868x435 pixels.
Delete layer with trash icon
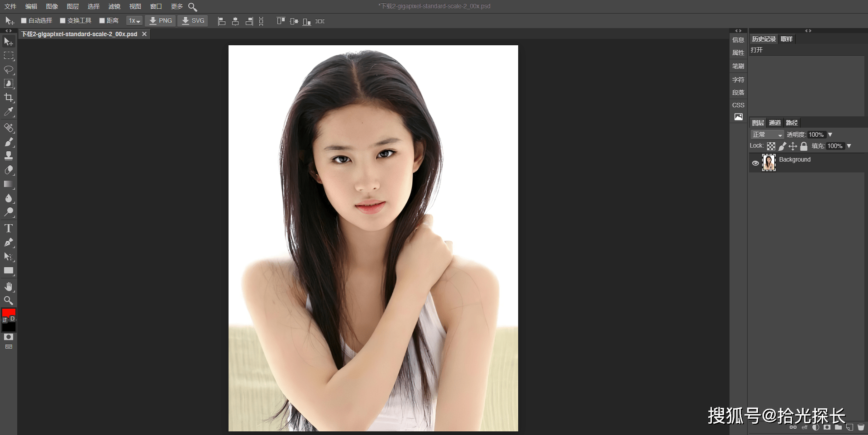(861, 427)
